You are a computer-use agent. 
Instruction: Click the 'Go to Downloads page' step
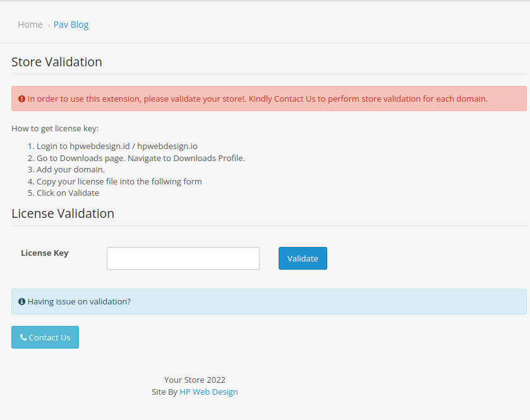140,158
